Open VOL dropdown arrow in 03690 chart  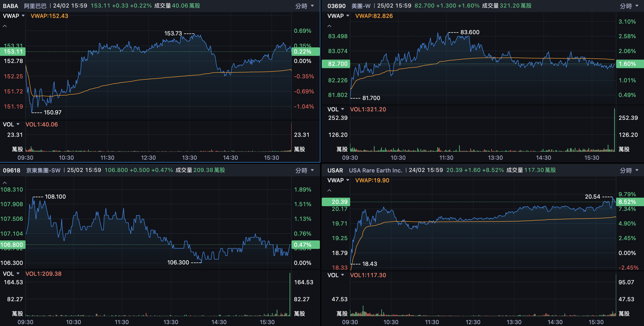pyautogui.click(x=342, y=109)
